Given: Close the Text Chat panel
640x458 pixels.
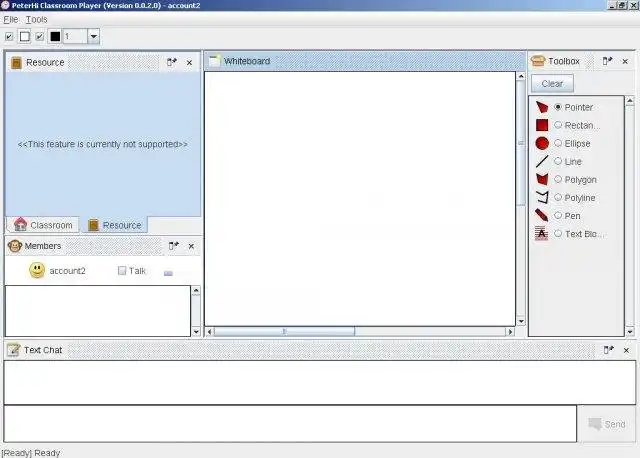Looking at the screenshot, I should click(x=626, y=350).
